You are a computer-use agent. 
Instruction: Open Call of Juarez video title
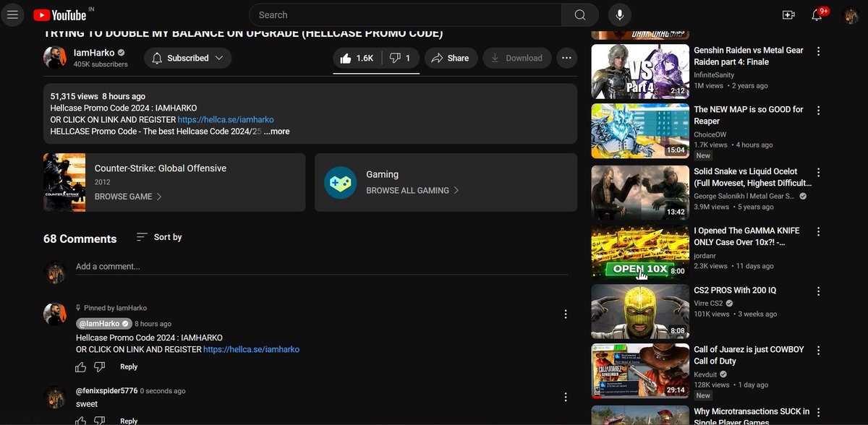click(x=749, y=355)
